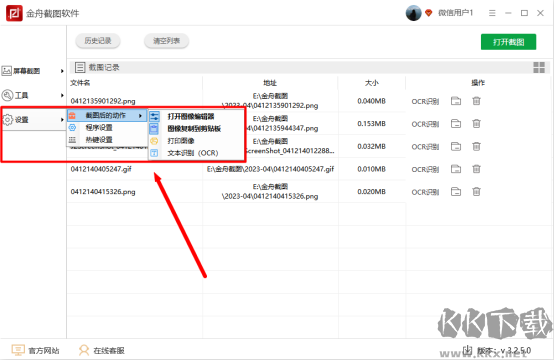This screenshot has height=360, width=554.
Task: Click the 0.010MB size cell
Action: click(x=371, y=169)
